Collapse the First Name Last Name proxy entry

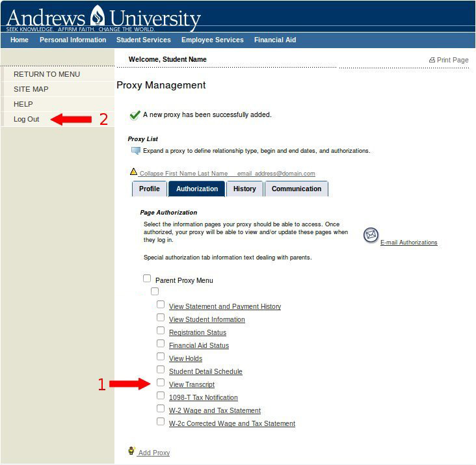click(x=227, y=173)
